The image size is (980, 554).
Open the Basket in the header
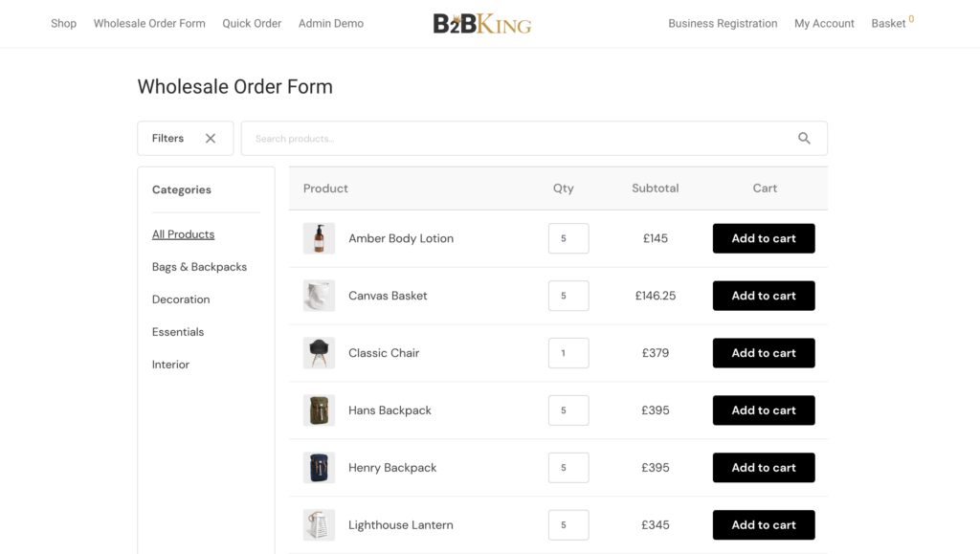(889, 24)
